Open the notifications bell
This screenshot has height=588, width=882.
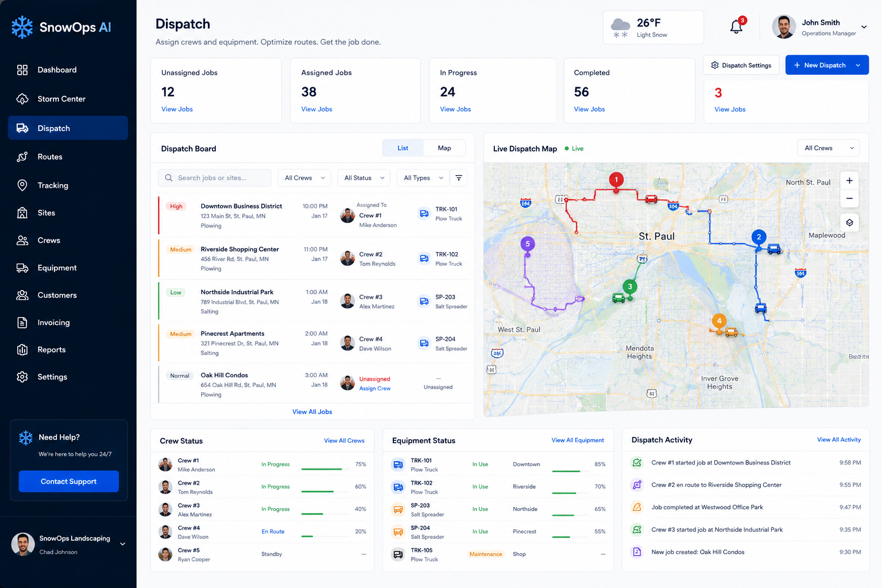pos(736,26)
